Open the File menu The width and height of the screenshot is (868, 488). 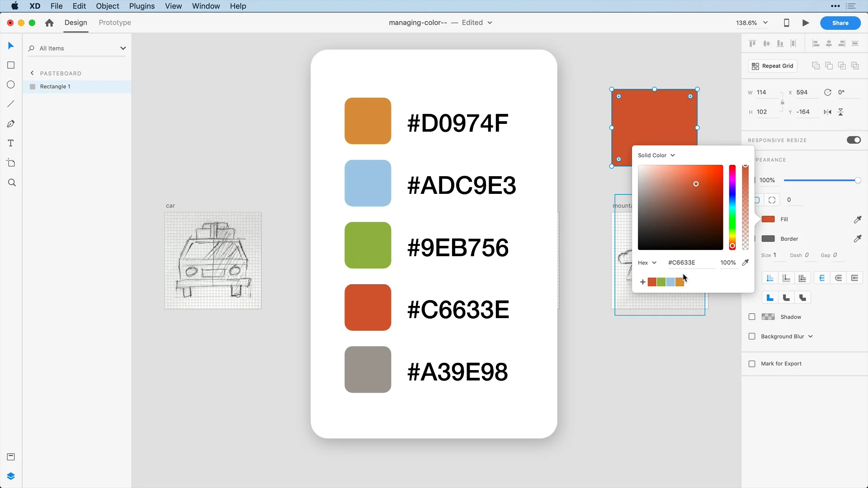click(x=57, y=6)
